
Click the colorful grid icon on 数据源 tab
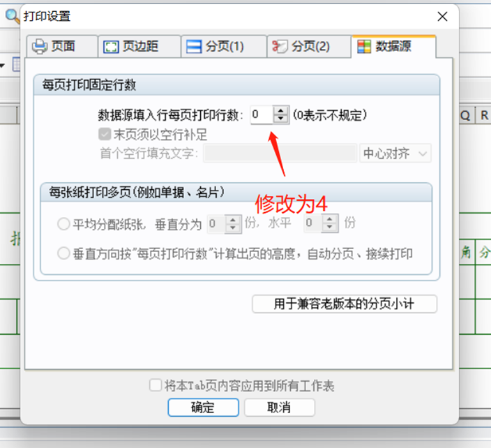click(364, 46)
